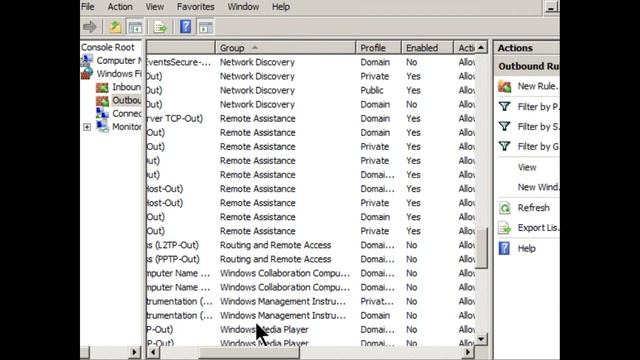640x360 pixels.
Task: Open the Favorites menu
Action: 196,7
